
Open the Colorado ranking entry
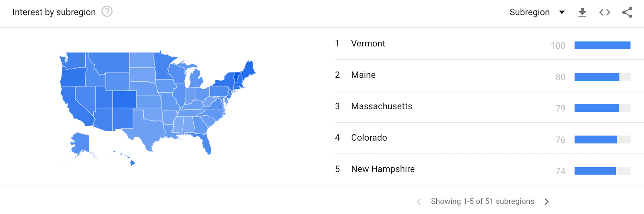pos(369,138)
